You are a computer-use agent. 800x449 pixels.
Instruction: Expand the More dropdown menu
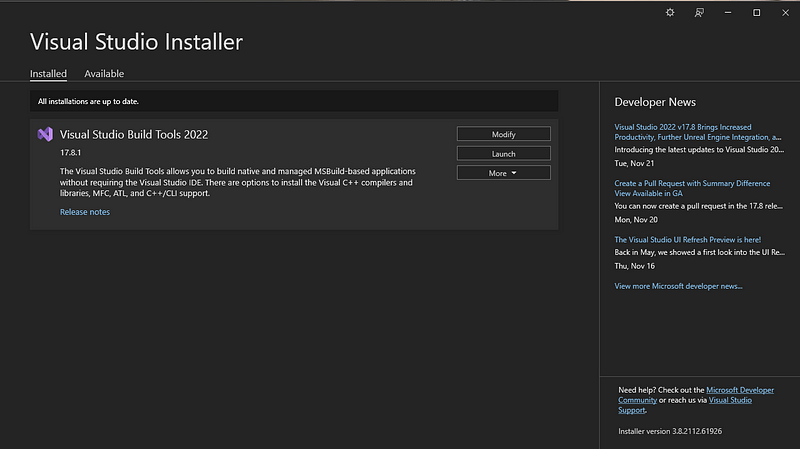(x=504, y=173)
